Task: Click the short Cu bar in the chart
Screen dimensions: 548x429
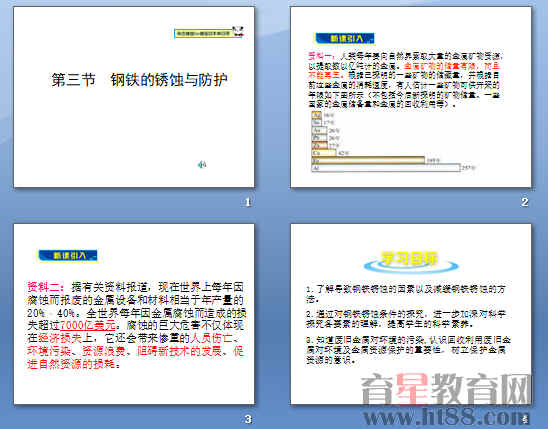Action: (324, 153)
